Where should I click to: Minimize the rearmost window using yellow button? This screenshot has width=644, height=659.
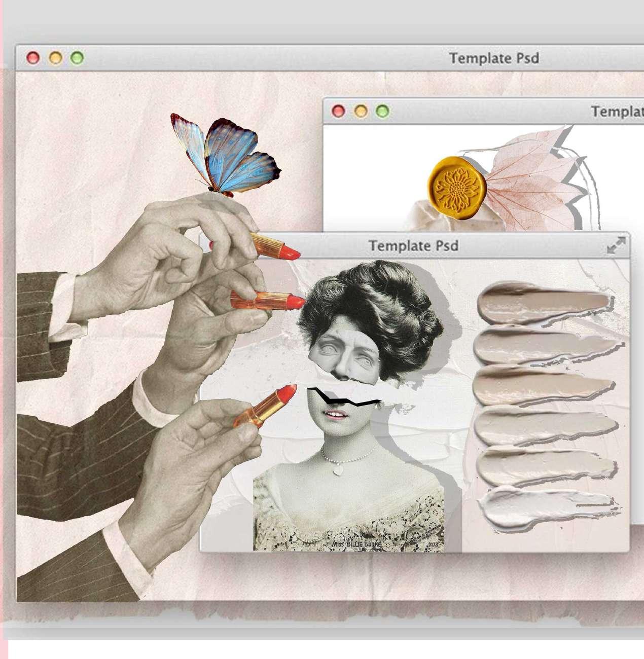click(55, 58)
